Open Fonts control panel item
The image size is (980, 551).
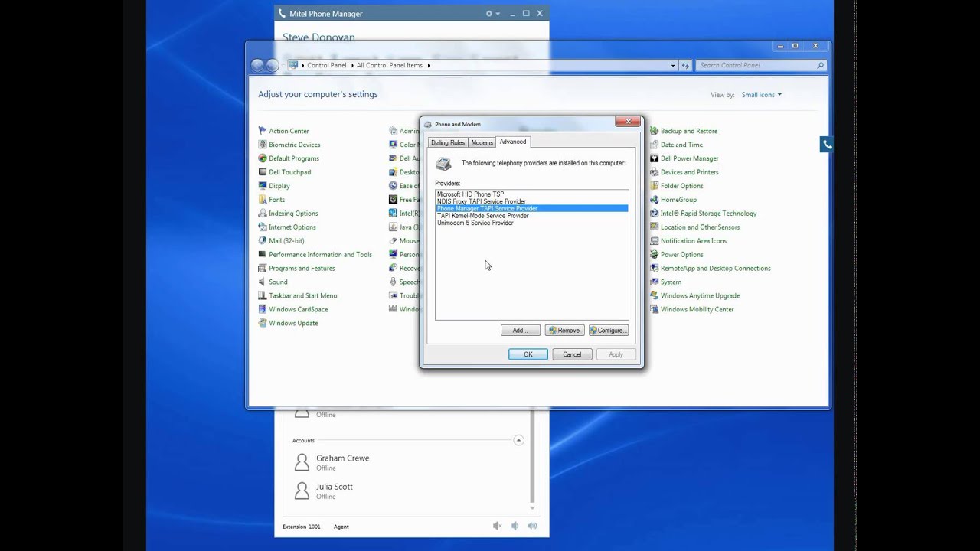(276, 200)
